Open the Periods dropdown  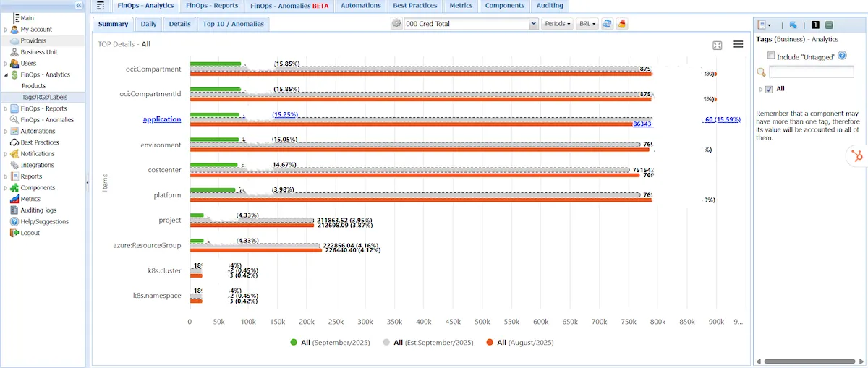point(557,24)
